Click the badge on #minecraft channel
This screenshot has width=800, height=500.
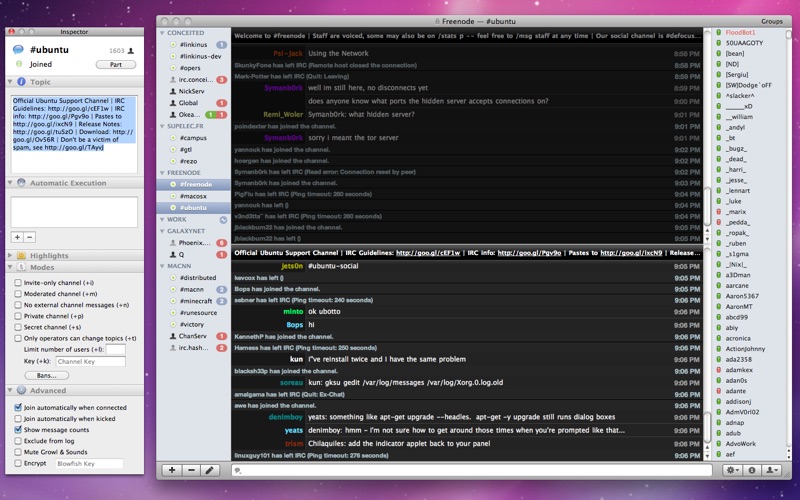tap(221, 301)
